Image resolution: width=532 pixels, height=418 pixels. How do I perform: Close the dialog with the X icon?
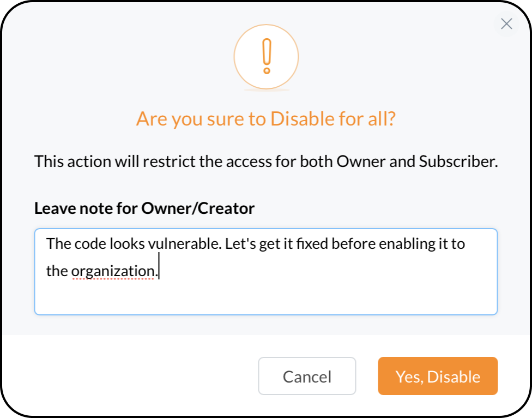coord(506,24)
